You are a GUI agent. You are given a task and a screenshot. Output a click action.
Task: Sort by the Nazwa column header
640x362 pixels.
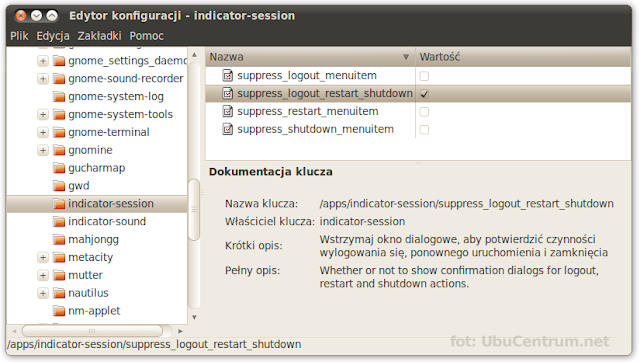310,57
